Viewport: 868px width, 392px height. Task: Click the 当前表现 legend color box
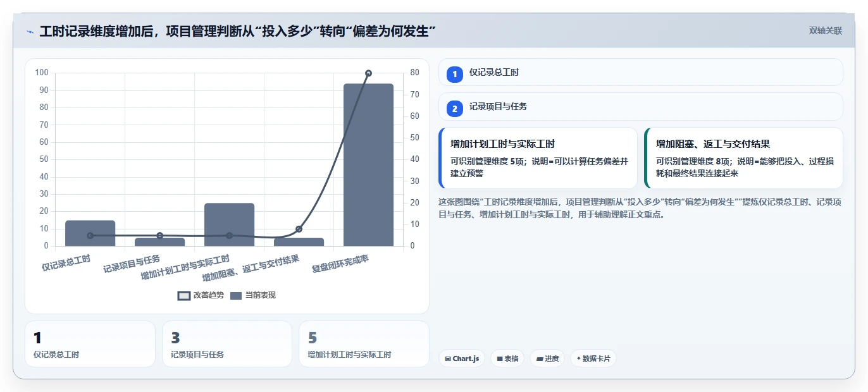236,295
